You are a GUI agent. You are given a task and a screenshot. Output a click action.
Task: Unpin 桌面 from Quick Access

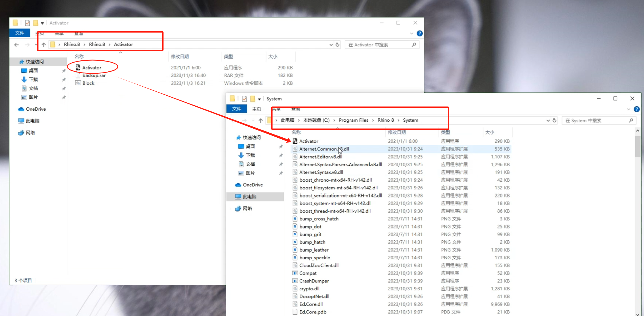64,71
